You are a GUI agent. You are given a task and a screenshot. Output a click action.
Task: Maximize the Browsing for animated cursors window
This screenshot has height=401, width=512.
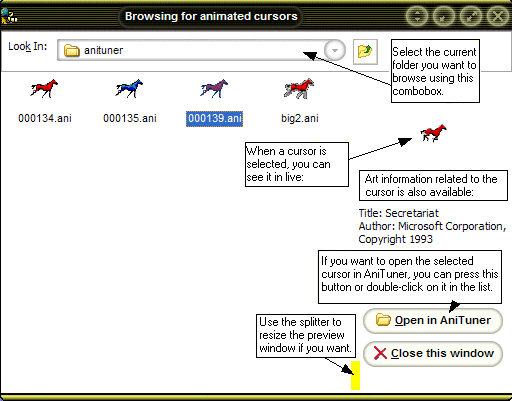(x=471, y=16)
